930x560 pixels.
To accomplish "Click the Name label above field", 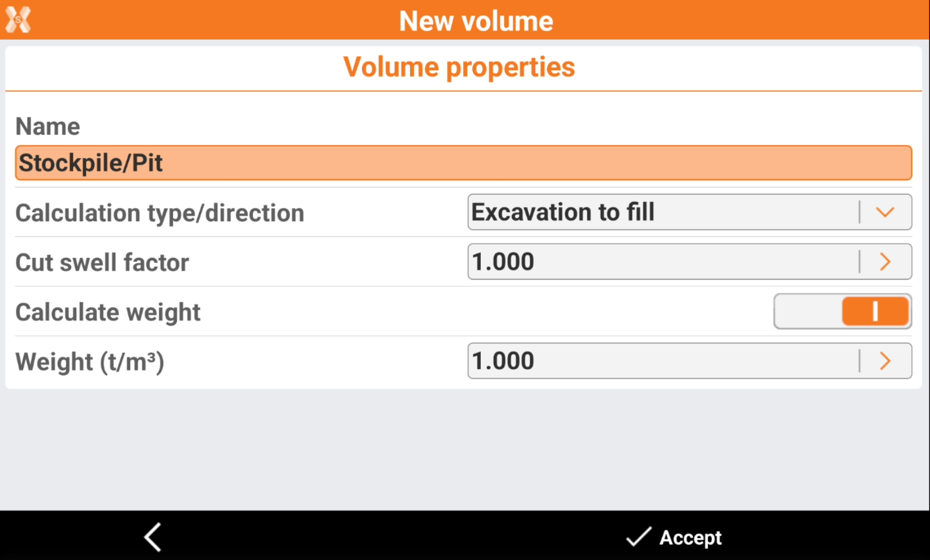I will pos(48,126).
